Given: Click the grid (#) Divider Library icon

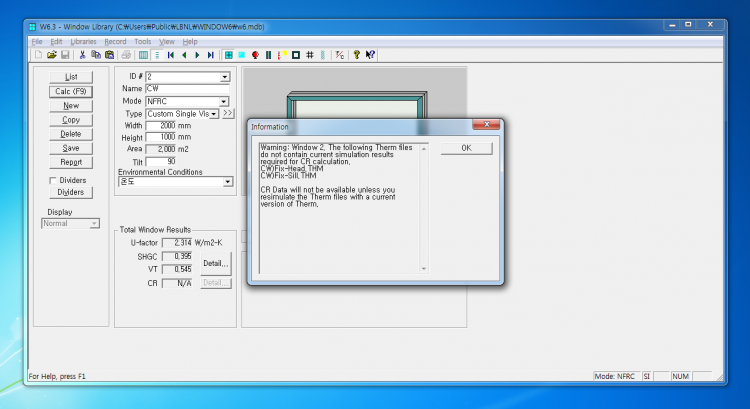Looking at the screenshot, I should click(x=310, y=55).
